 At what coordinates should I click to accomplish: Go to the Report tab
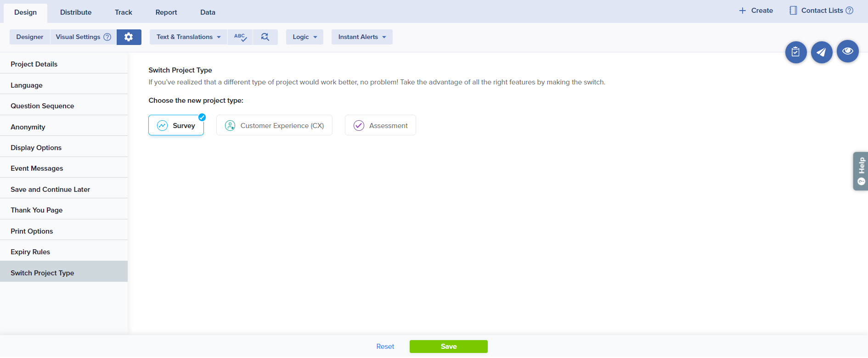[166, 12]
